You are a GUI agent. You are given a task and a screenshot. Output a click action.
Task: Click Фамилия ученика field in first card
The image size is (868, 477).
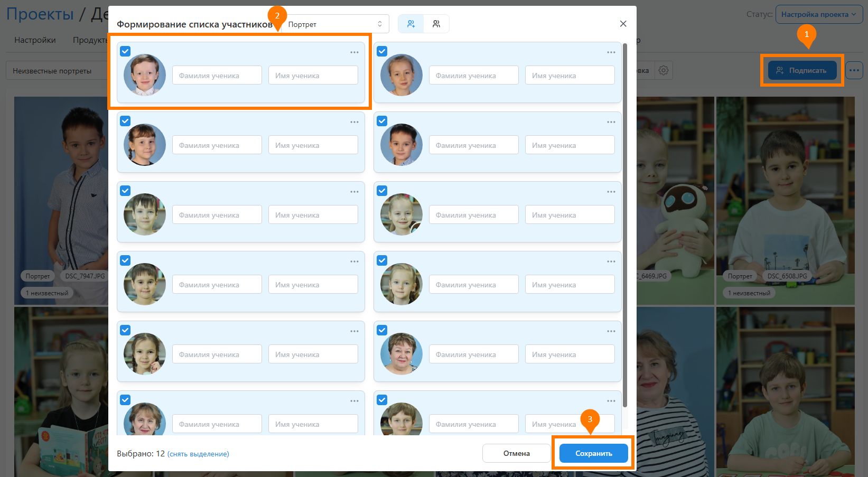pos(217,76)
